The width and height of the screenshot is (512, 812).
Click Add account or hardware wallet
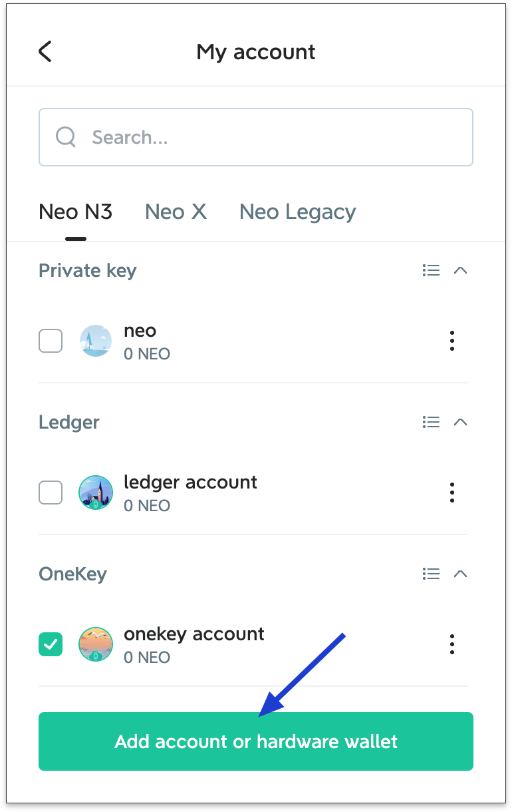point(256,741)
